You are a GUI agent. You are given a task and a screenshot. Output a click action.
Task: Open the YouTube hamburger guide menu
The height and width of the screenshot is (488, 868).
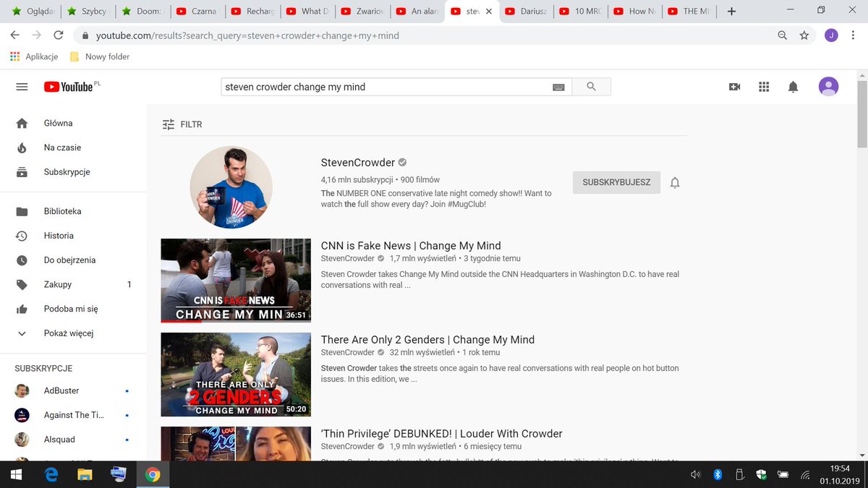tap(22, 87)
